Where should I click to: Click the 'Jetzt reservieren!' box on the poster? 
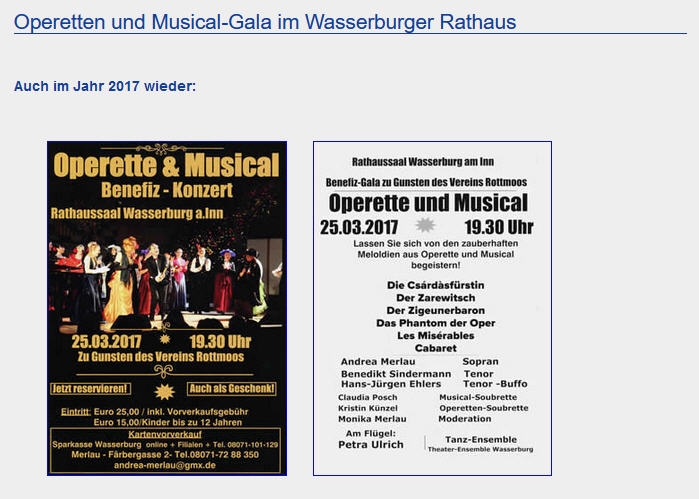90,388
